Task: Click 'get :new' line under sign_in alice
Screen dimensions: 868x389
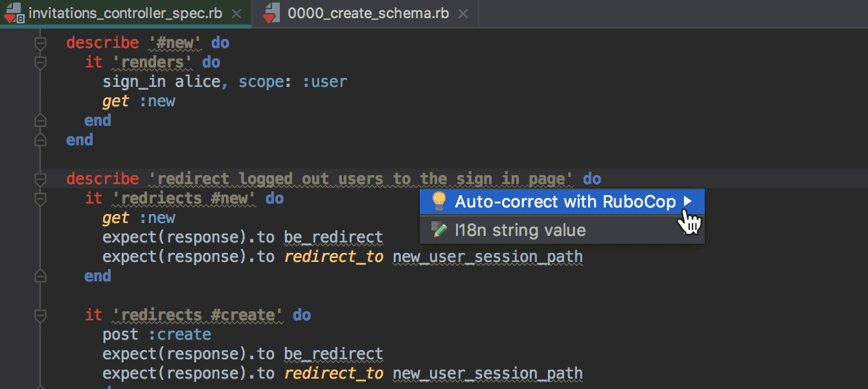Action: coord(139,101)
